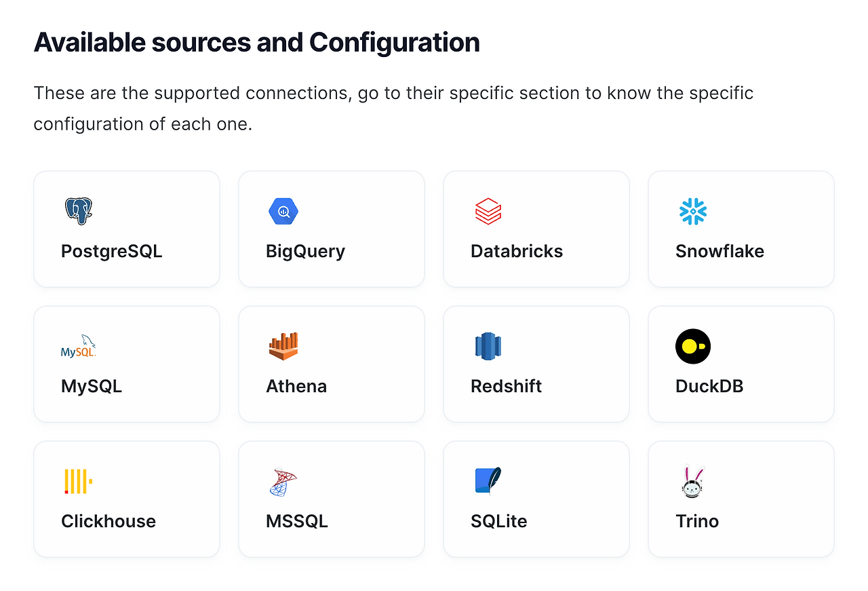Select the Redshift card title
868x591 pixels.
click(x=506, y=386)
